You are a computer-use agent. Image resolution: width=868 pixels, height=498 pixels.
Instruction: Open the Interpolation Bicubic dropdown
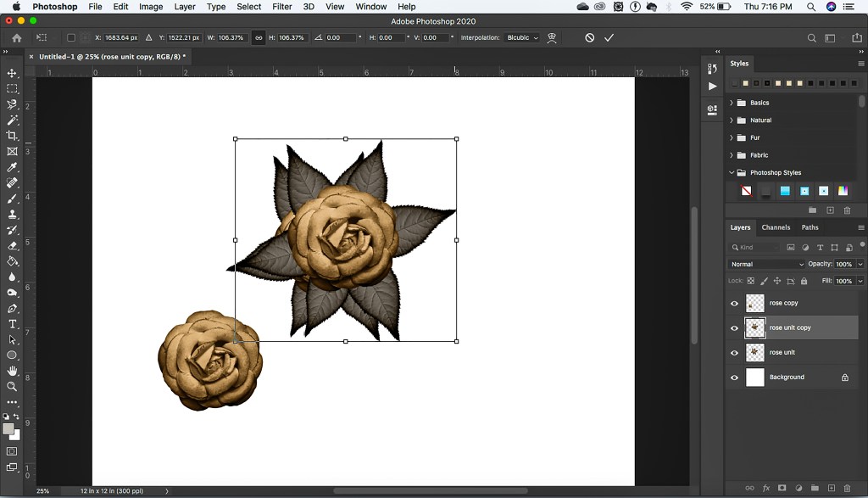522,38
